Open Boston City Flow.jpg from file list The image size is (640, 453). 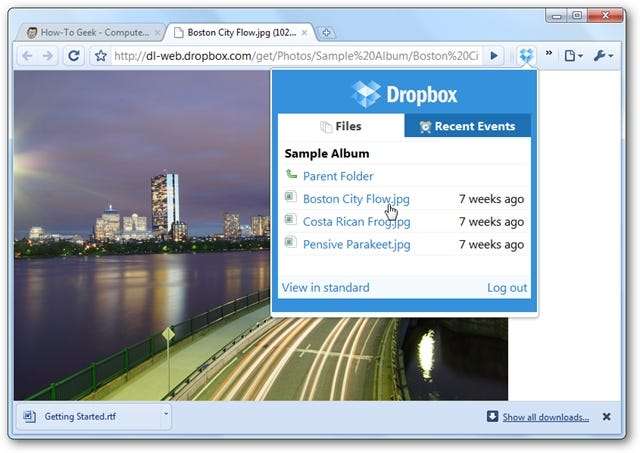click(x=356, y=199)
